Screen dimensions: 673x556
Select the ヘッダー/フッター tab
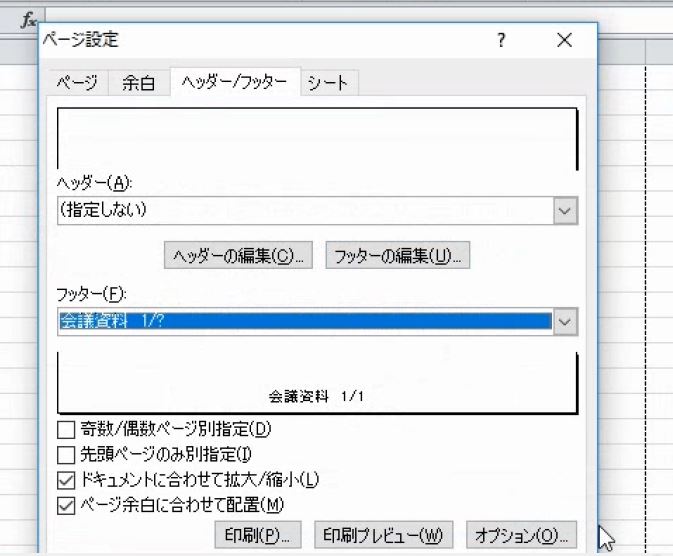click(234, 82)
